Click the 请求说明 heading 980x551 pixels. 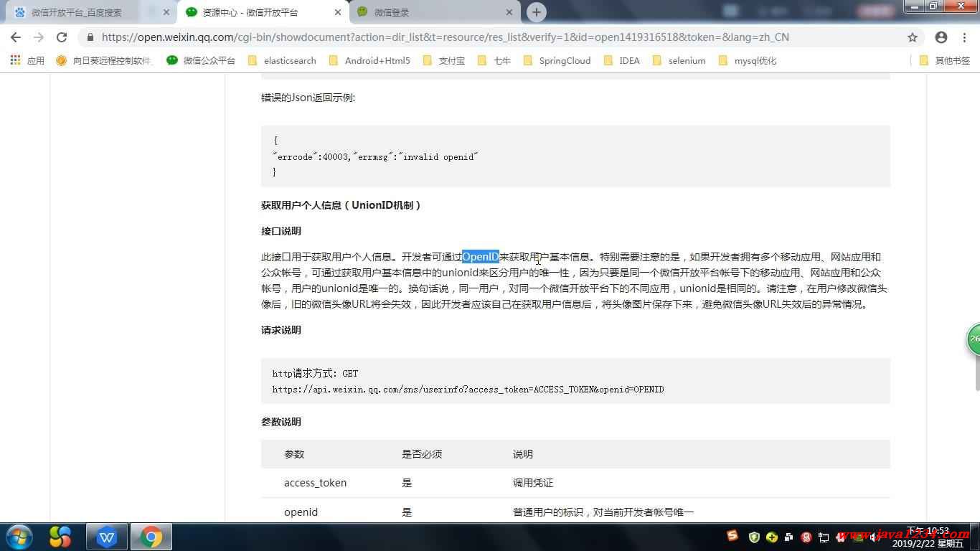281,330
